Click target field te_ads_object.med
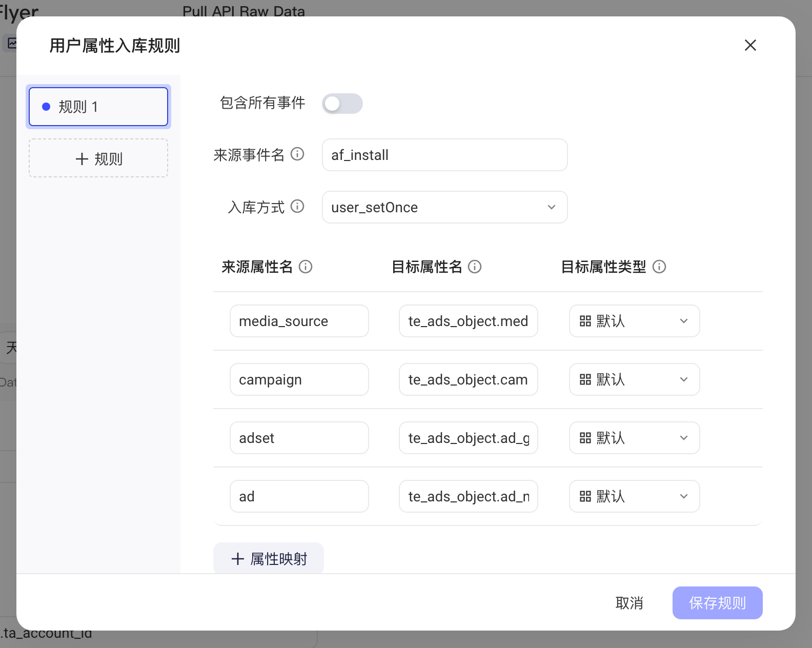 [x=469, y=321]
